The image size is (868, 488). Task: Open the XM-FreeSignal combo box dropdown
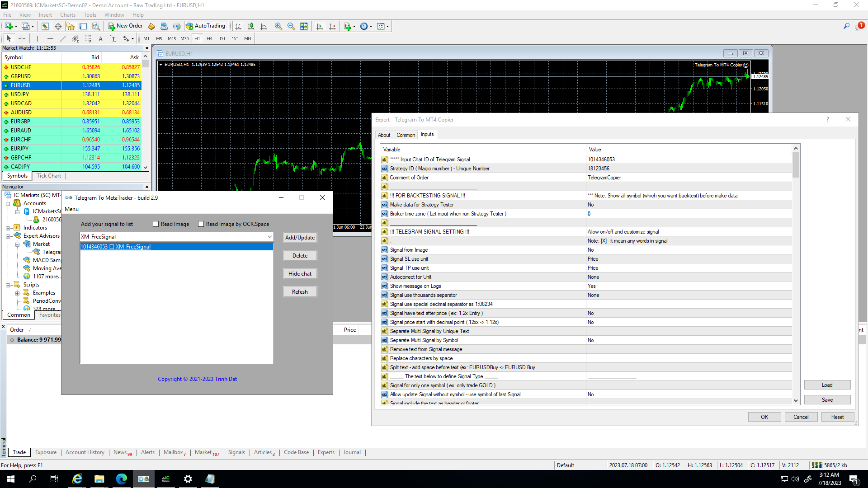(269, 237)
